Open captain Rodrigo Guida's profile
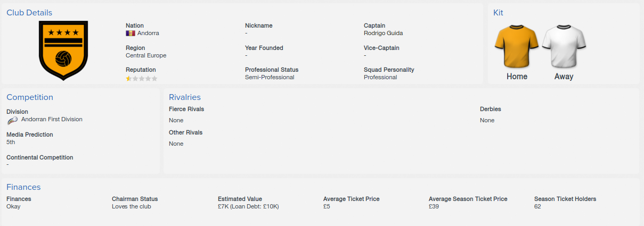Screen dimensions: 644x226 pyautogui.click(x=383, y=33)
